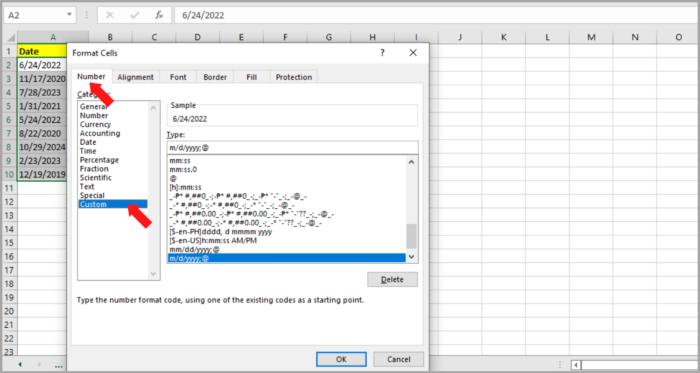Screen dimensions: 700x373
Task: Click the OK button
Action: point(341,359)
